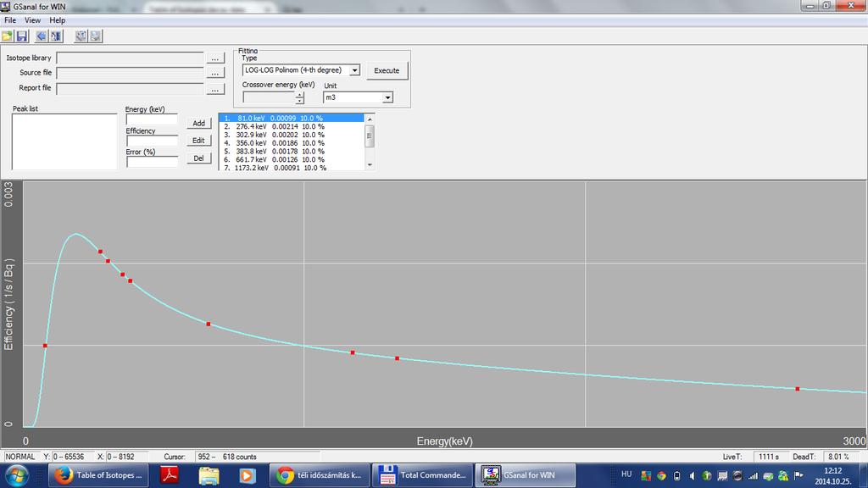Open the fitting Type dropdown
The height and width of the screenshot is (488, 868).
354,70
